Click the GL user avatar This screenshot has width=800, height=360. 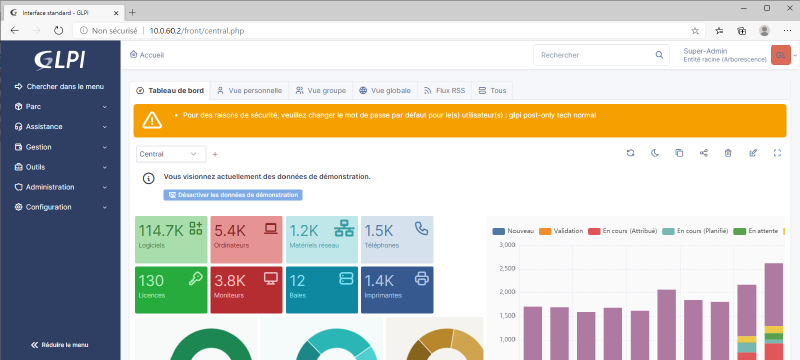(781, 55)
